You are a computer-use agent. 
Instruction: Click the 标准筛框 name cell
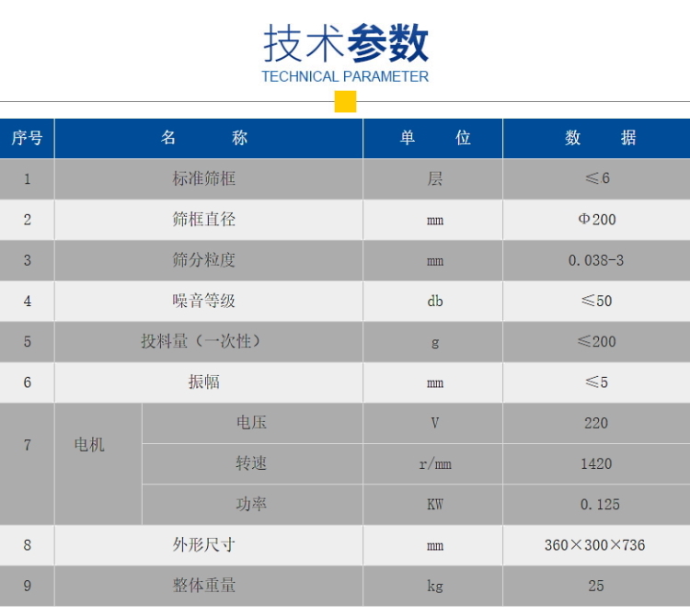pos(204,178)
